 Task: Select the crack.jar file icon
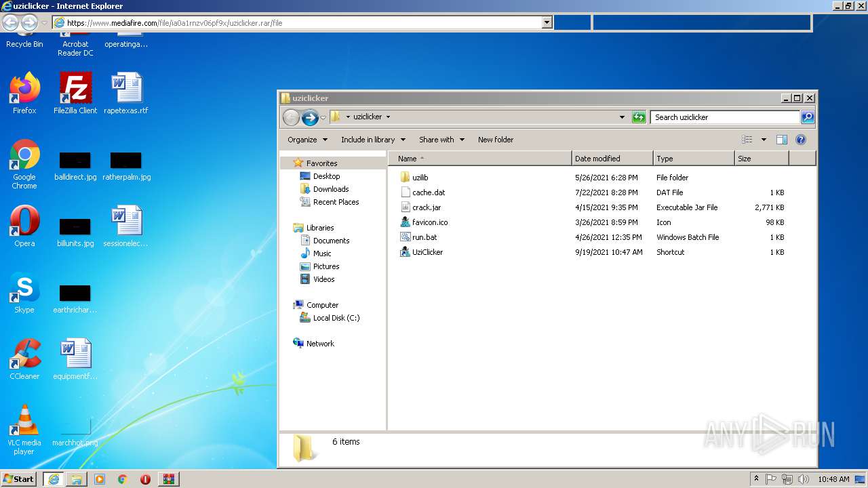click(406, 207)
